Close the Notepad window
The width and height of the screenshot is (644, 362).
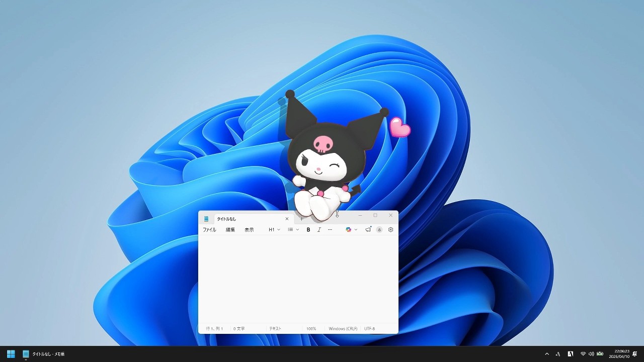coord(390,215)
